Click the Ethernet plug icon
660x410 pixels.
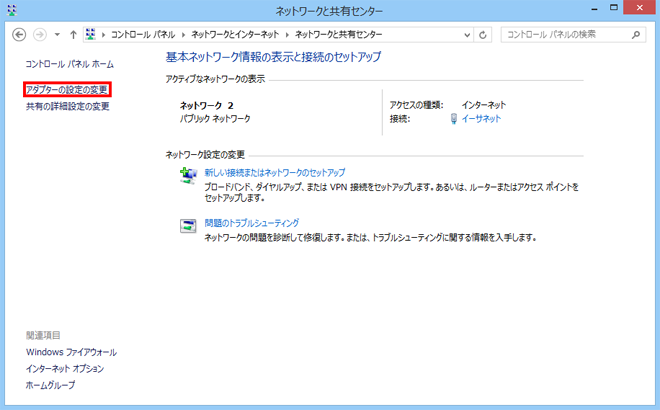454,119
